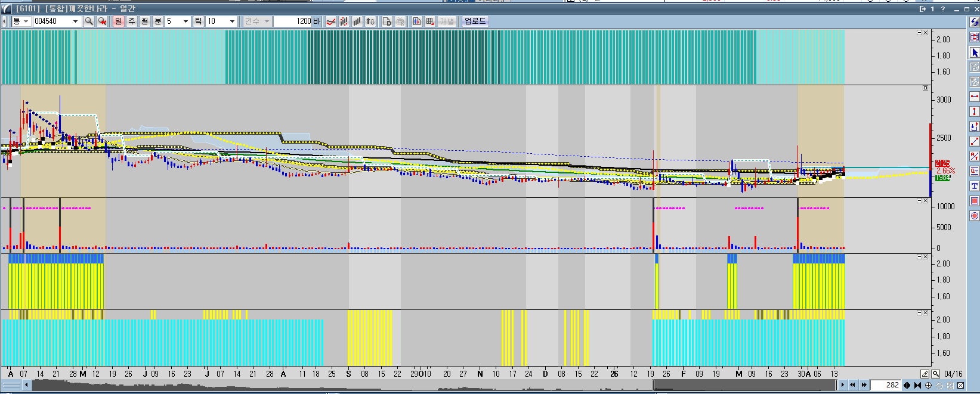
Task: Select the vertical line drawing tool
Action: tap(975, 111)
